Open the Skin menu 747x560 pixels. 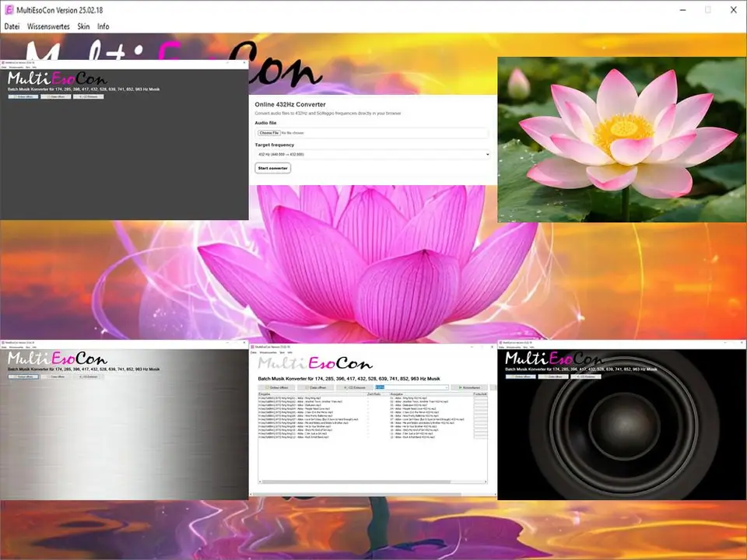pyautogui.click(x=83, y=26)
